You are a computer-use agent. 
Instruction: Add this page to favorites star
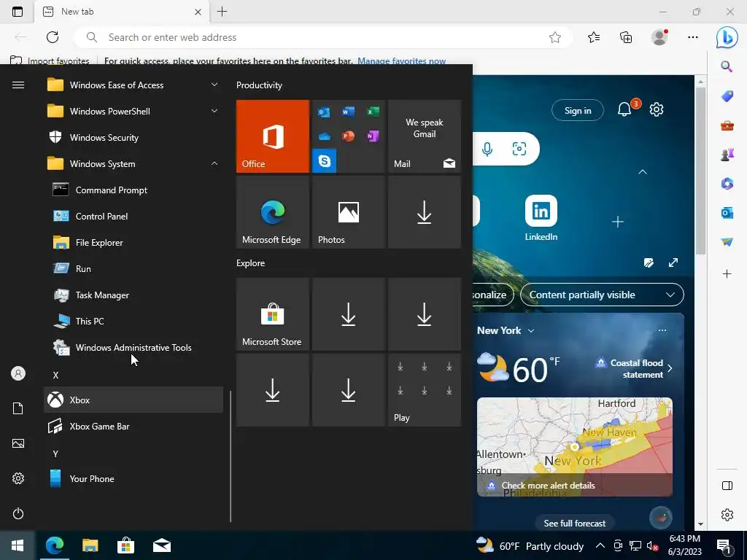555,37
